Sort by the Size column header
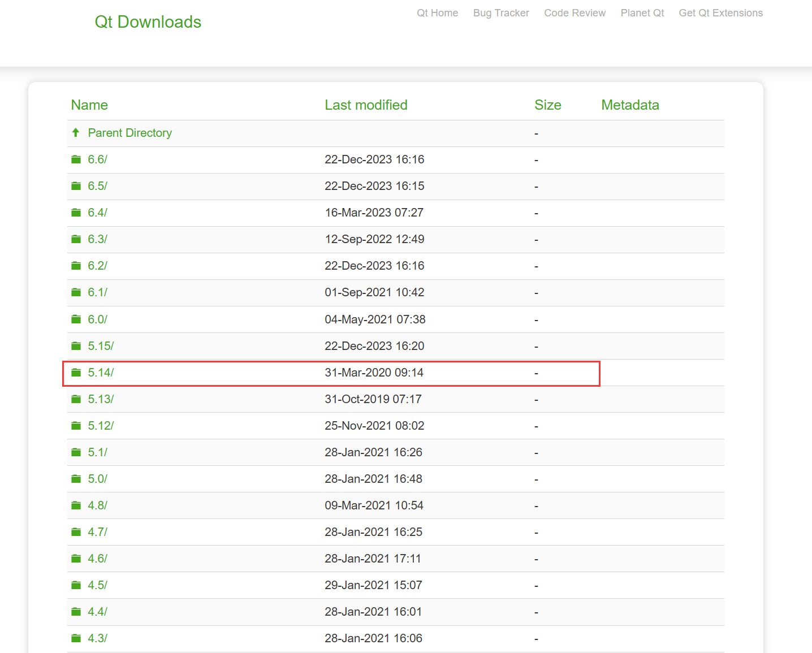The image size is (812, 653). [x=548, y=105]
